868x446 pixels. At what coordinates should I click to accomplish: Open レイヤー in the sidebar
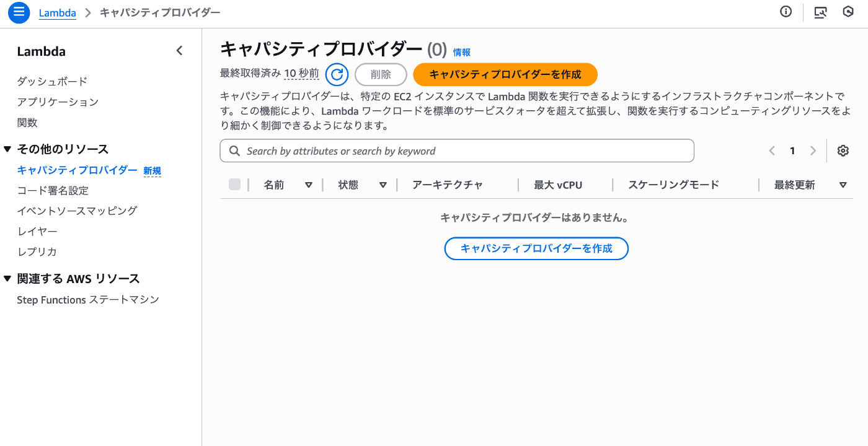click(x=37, y=231)
